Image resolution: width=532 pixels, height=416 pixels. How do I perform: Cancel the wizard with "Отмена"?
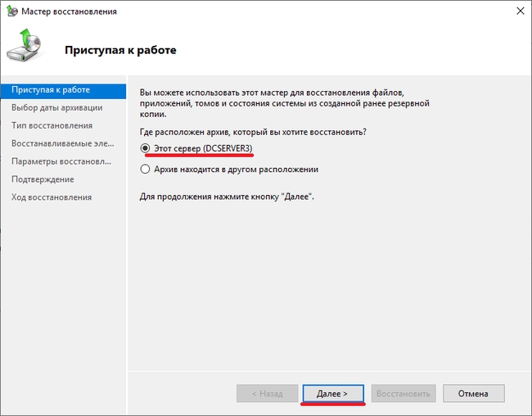pos(473,394)
